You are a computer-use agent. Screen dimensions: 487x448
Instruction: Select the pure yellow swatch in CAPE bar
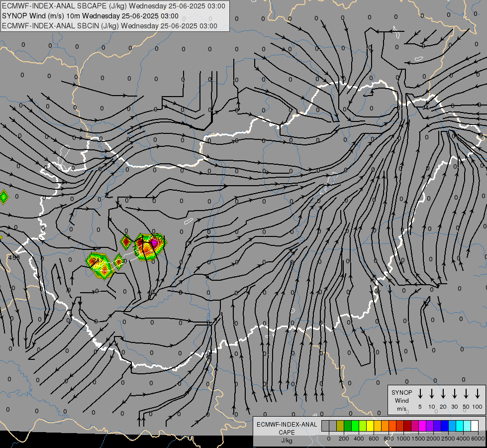coord(370,426)
